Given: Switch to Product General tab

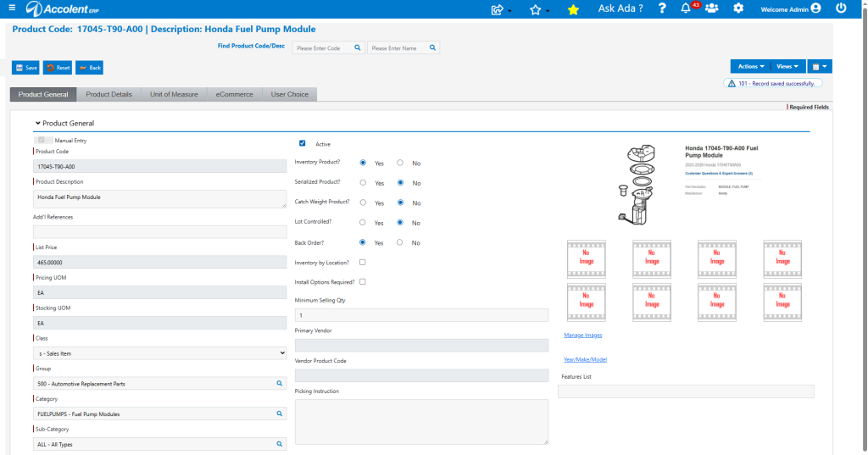Looking at the screenshot, I should (x=43, y=94).
